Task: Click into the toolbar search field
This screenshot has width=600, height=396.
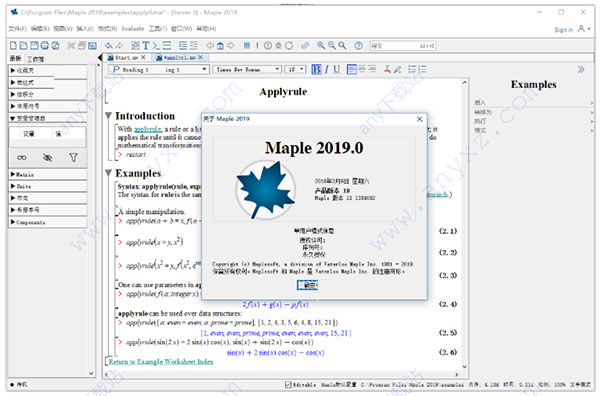Action: [402, 46]
